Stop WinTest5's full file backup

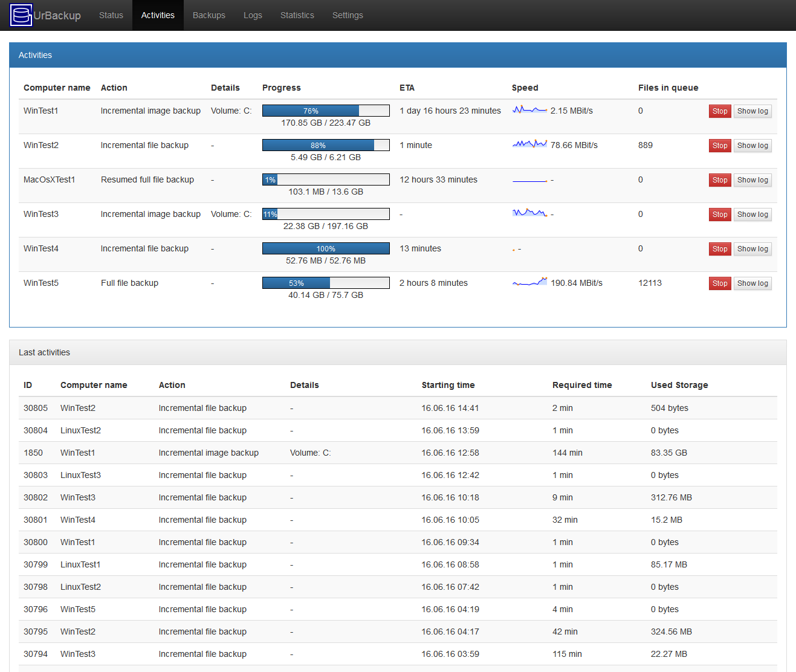[719, 283]
